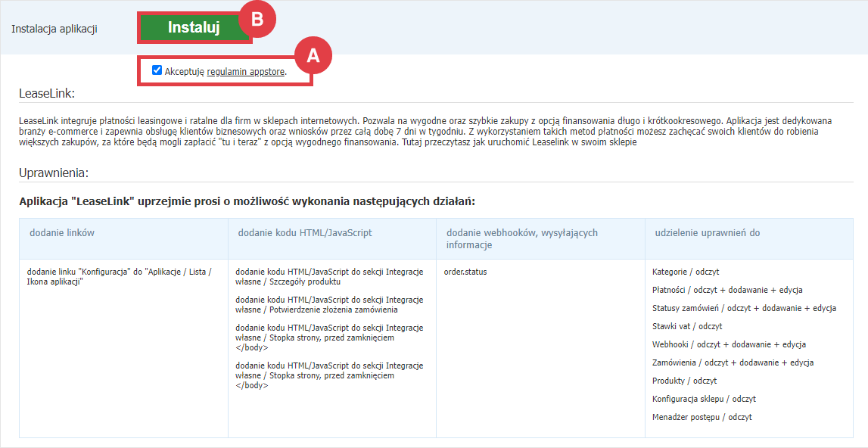Click the dodanie webhooków column header
868x448 pixels.
(x=522, y=238)
